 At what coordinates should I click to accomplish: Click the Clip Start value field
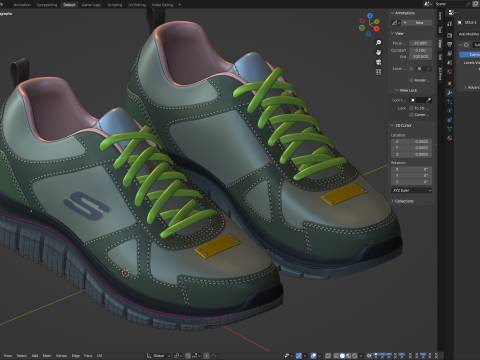(420, 50)
